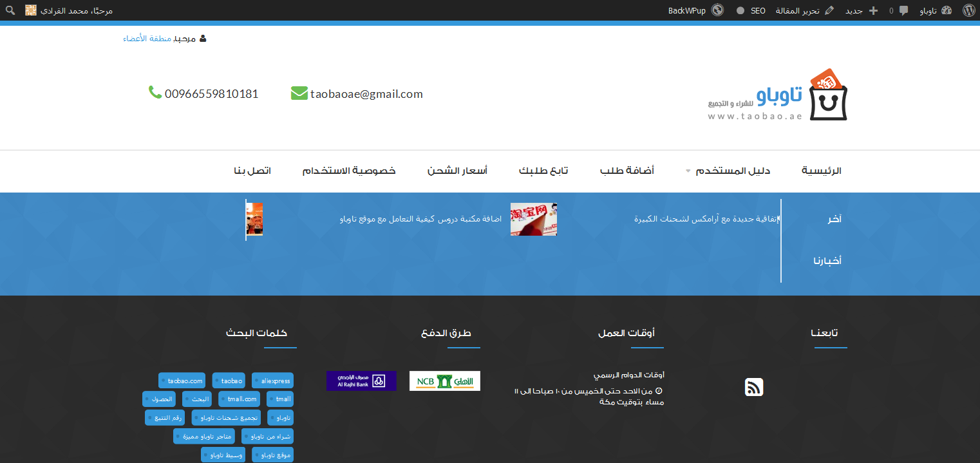Select the الحصول tag
The width and height of the screenshot is (980, 463).
pos(159,399)
